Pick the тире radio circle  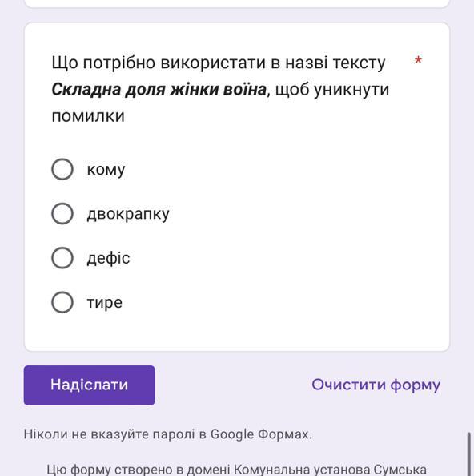(x=62, y=302)
